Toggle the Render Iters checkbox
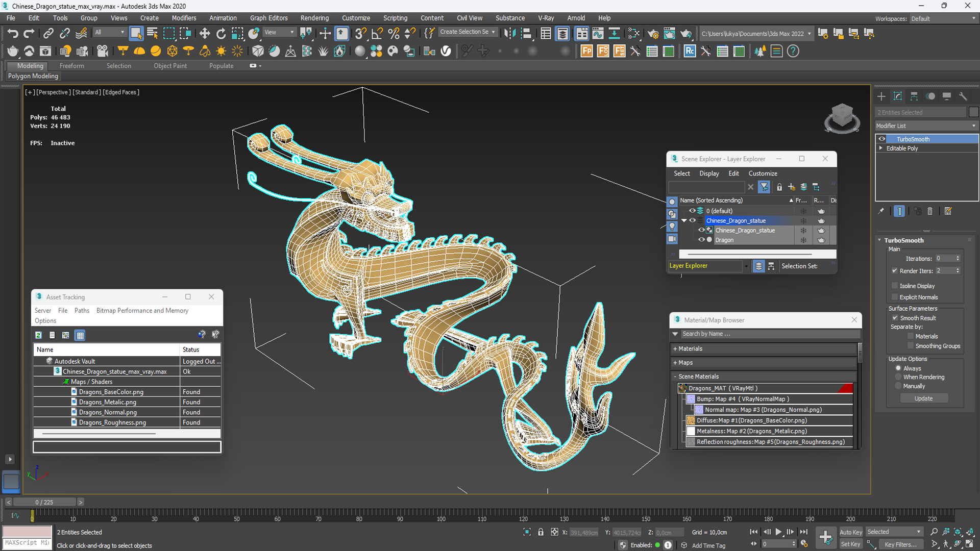 [x=895, y=271]
